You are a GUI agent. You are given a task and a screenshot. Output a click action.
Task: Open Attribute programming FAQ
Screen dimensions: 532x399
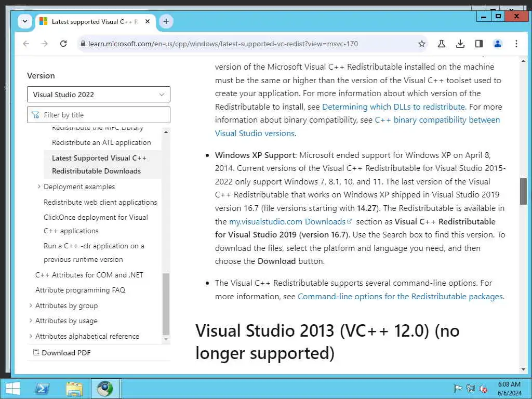pos(81,290)
